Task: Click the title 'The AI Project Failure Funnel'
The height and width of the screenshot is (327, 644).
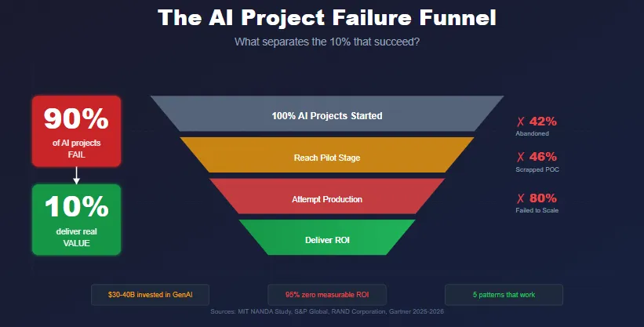Action: pyautogui.click(x=327, y=18)
